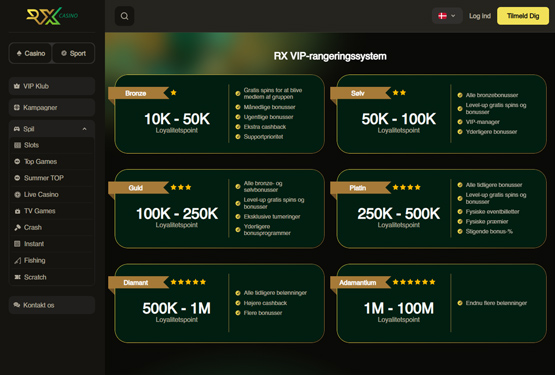Screen dimensions: 555x375
Task: Click the Instant icon
Action: [x=17, y=244]
